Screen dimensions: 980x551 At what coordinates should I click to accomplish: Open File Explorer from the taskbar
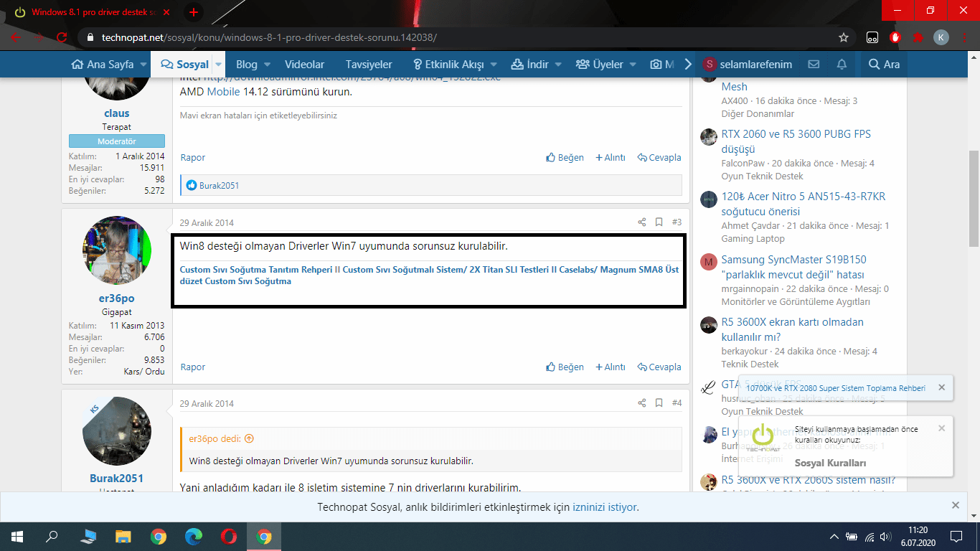[x=123, y=536]
